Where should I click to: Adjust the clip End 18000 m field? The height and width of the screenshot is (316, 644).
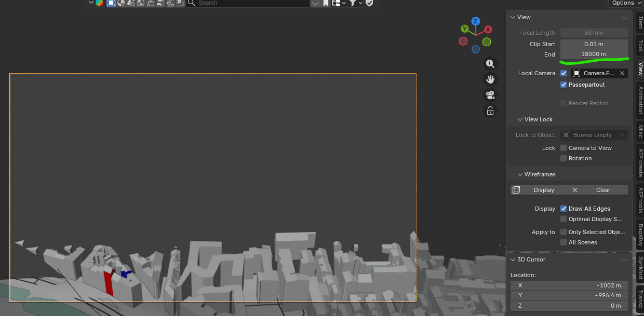click(594, 54)
